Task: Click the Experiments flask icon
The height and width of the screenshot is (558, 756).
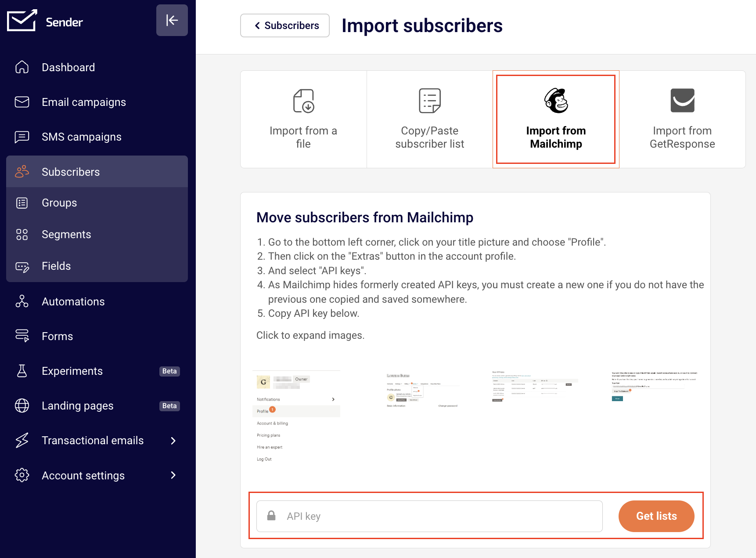Action: (x=22, y=371)
